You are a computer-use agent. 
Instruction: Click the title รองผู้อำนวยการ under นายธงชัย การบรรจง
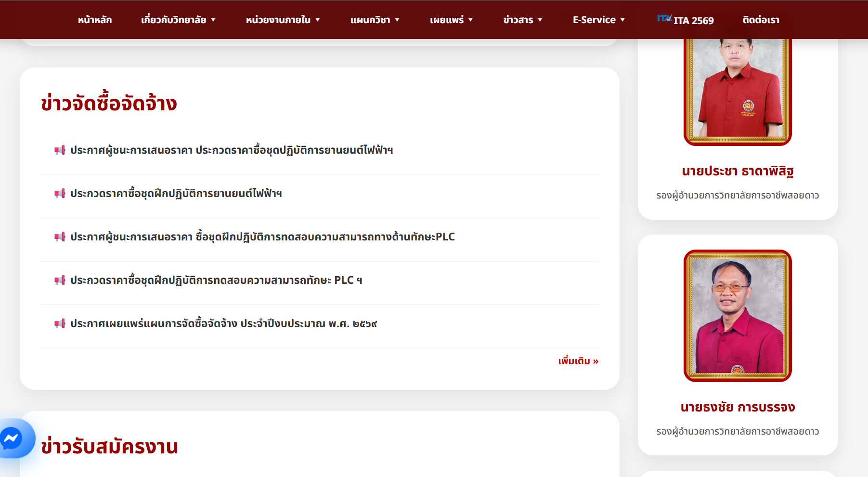(738, 432)
